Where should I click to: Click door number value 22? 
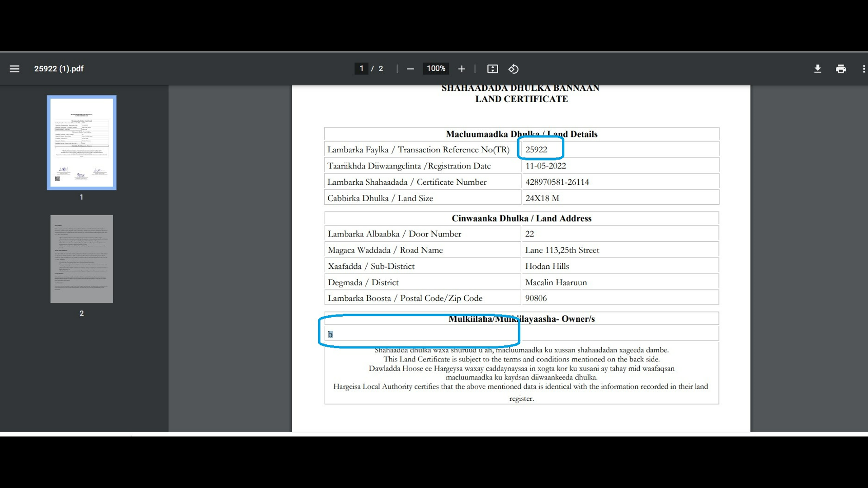pos(529,234)
